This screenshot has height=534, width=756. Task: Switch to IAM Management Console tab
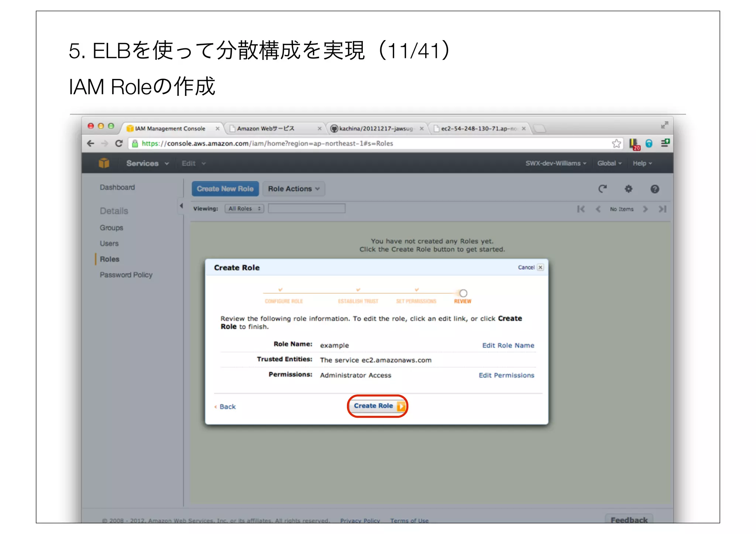coord(170,128)
